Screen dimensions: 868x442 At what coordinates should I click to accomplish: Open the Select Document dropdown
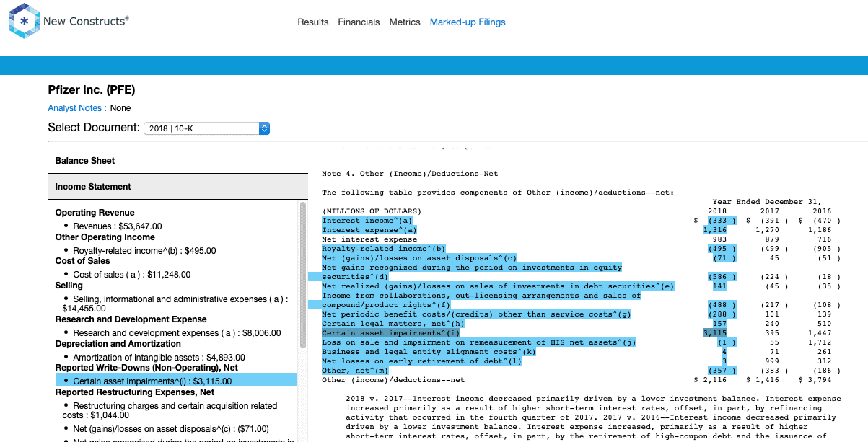coord(207,128)
